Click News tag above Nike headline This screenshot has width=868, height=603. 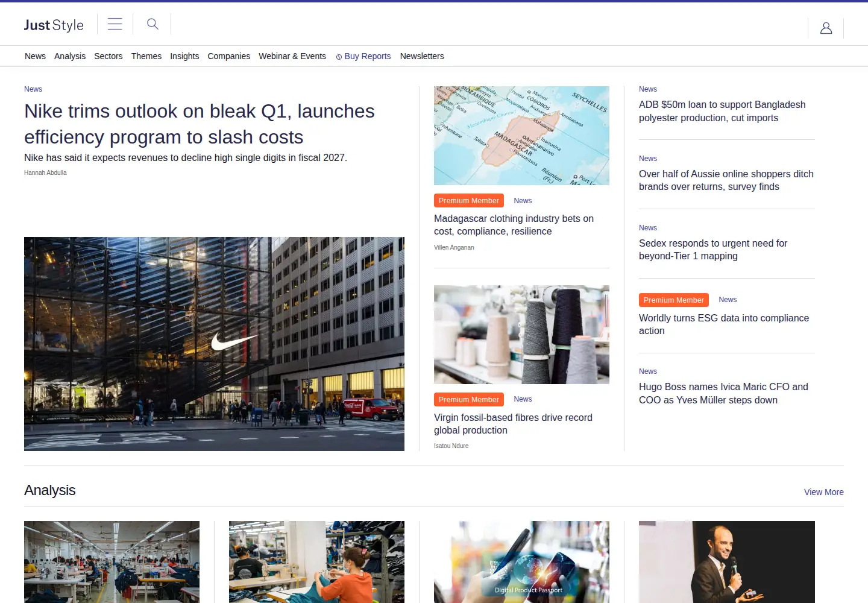point(33,89)
